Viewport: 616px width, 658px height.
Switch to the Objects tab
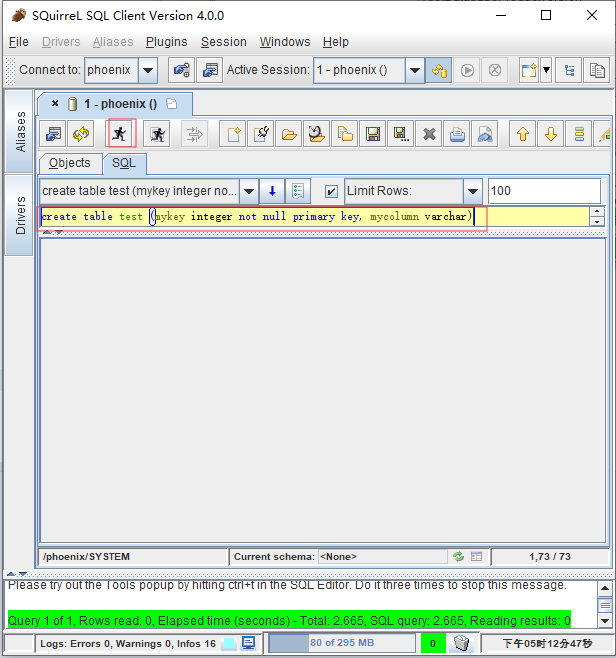click(69, 163)
